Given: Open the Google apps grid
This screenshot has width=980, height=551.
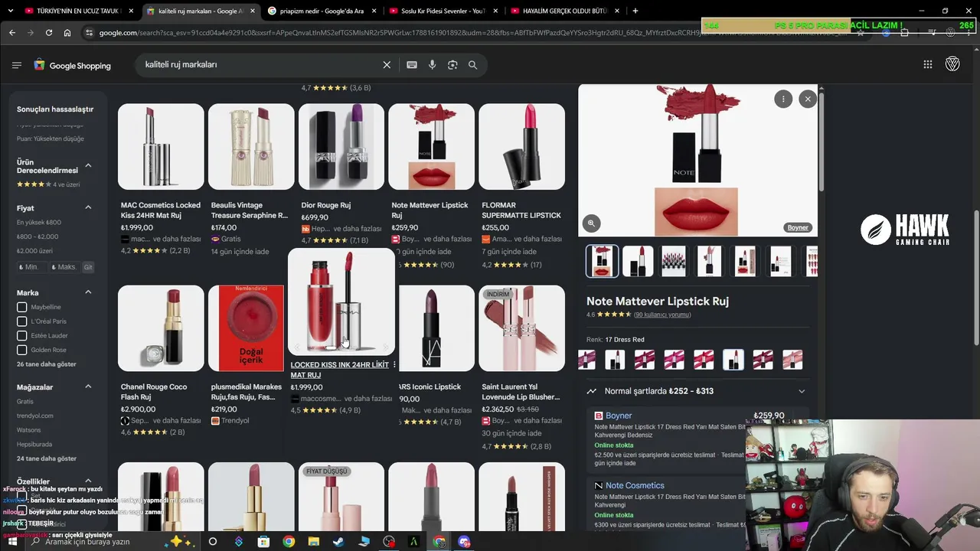Looking at the screenshot, I should 928,64.
